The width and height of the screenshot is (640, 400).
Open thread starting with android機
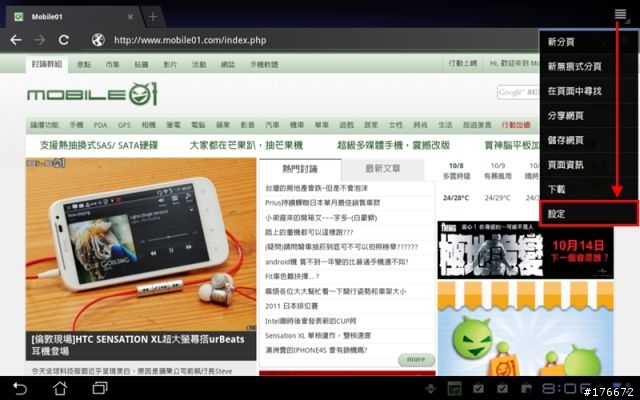click(x=337, y=262)
